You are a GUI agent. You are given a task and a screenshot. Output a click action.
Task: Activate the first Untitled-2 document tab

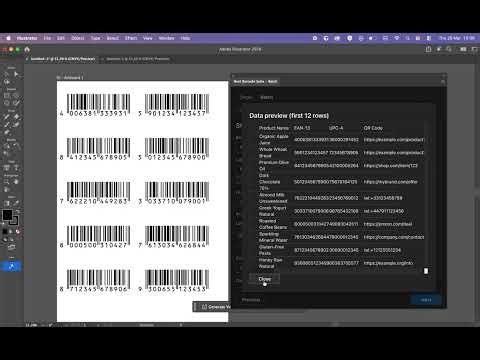[x=63, y=59]
